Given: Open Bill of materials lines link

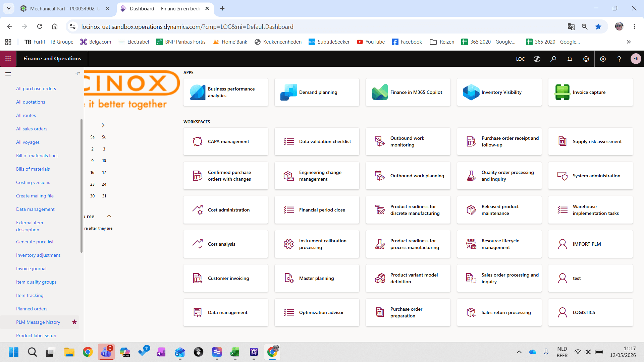Looking at the screenshot, I should (37, 156).
